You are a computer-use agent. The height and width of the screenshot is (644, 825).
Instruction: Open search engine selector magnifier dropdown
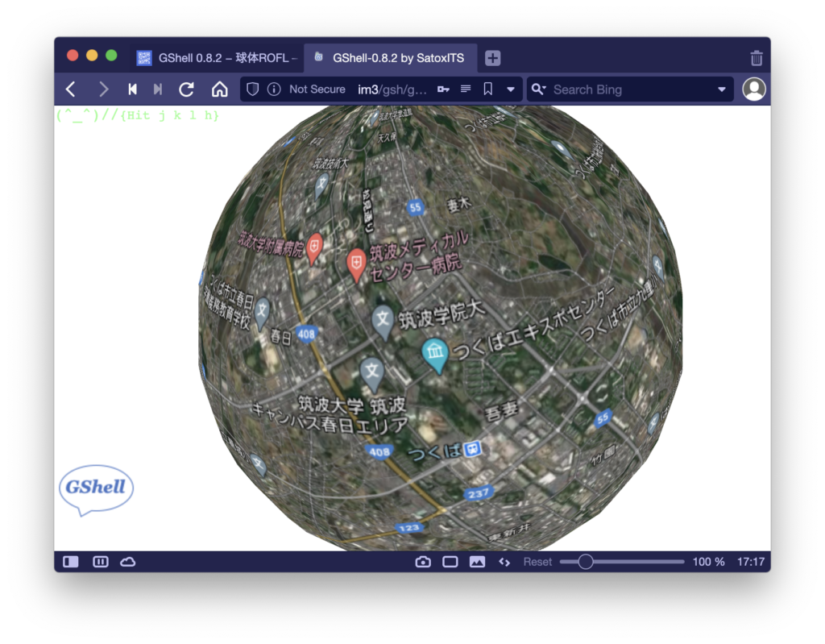[539, 89]
